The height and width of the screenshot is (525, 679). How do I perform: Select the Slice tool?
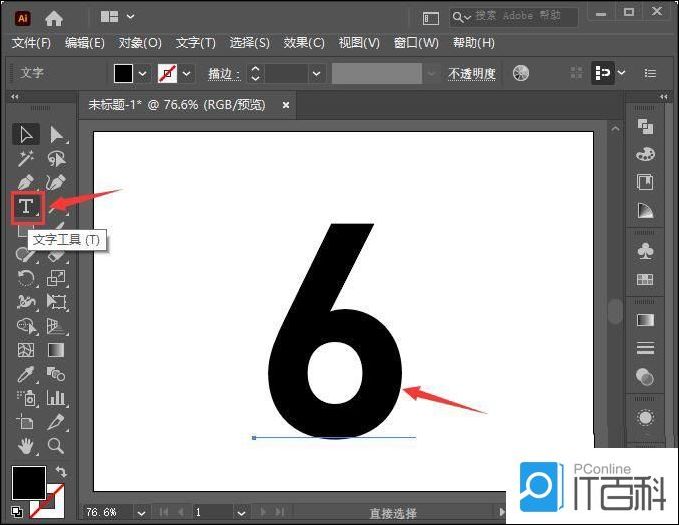[x=56, y=421]
